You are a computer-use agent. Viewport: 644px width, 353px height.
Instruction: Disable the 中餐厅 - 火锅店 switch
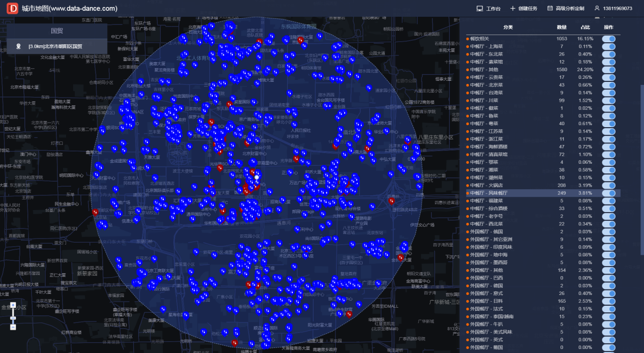609,186
